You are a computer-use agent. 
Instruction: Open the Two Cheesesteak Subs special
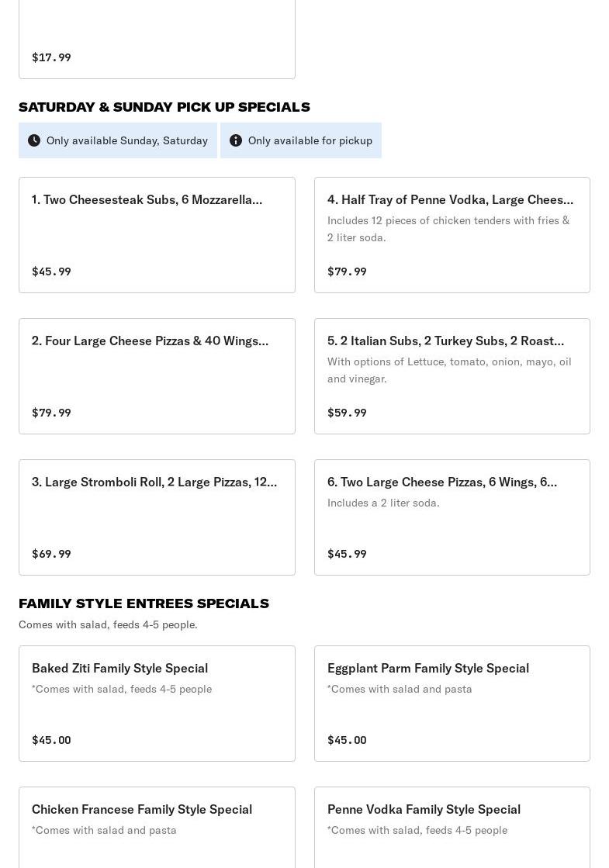157,234
